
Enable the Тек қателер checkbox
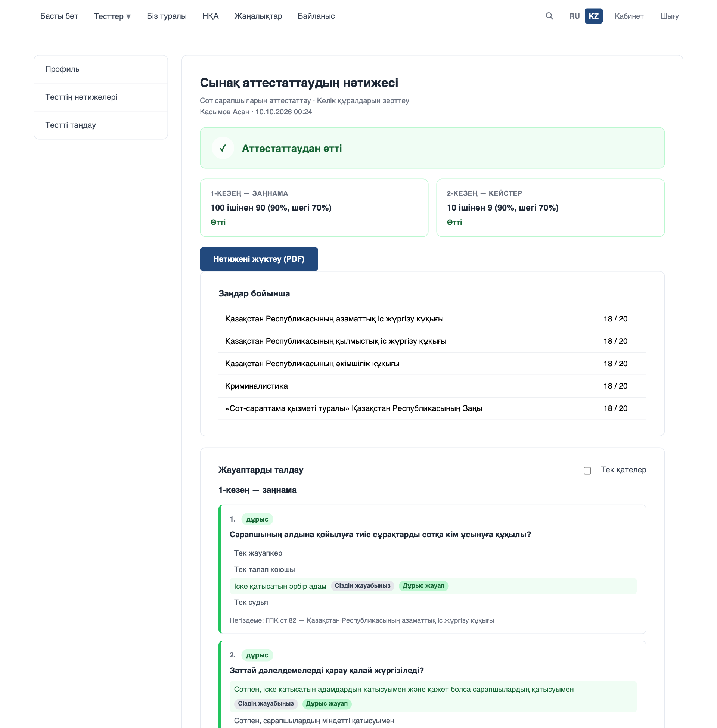pos(587,470)
